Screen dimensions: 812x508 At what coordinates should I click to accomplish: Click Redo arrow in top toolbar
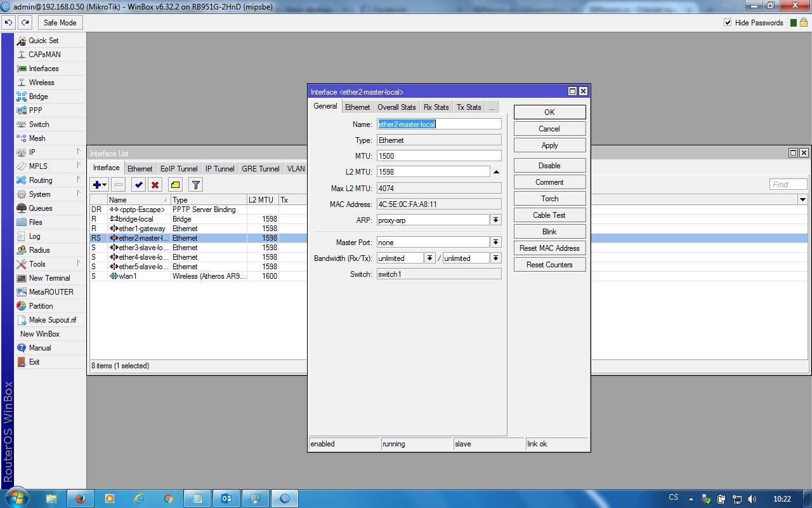[x=25, y=23]
